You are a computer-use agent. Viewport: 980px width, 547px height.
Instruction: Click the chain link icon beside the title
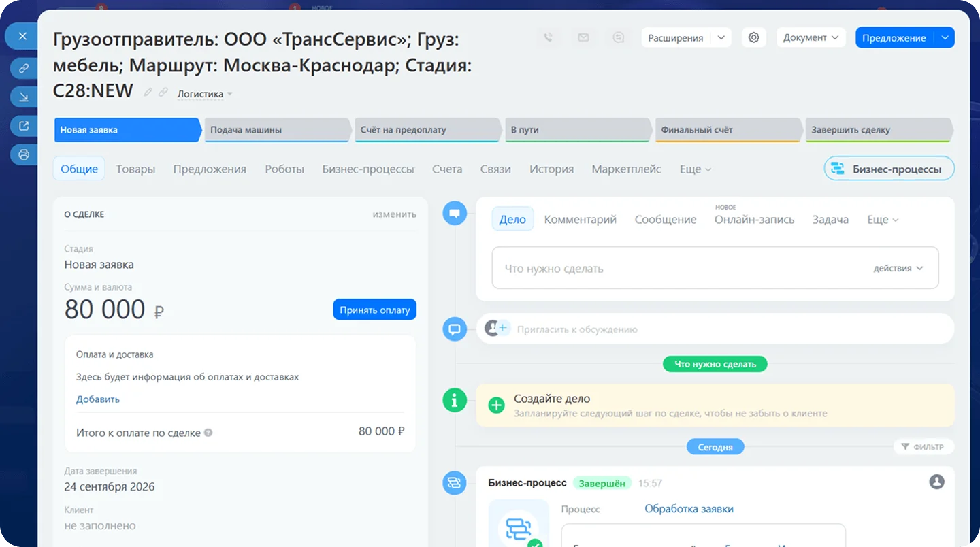(163, 93)
